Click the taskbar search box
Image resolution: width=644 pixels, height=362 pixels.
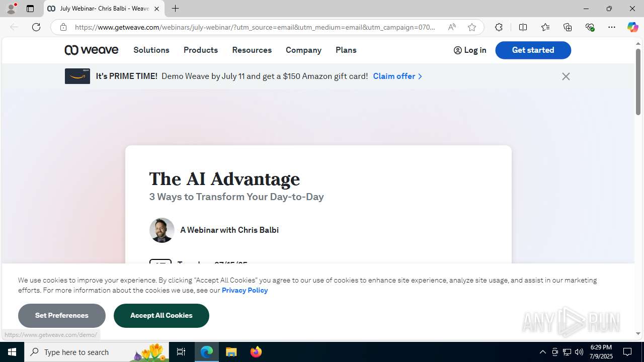pyautogui.click(x=97, y=352)
